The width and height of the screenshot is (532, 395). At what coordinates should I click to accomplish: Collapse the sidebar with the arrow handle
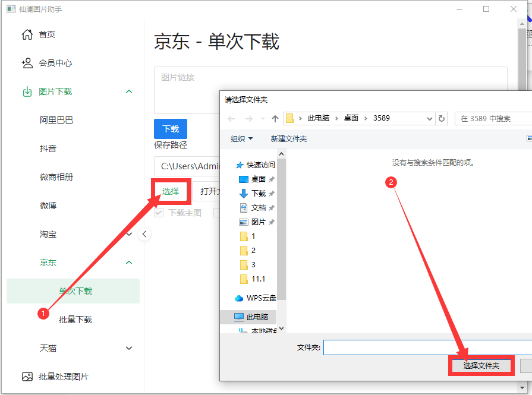pyautogui.click(x=144, y=234)
